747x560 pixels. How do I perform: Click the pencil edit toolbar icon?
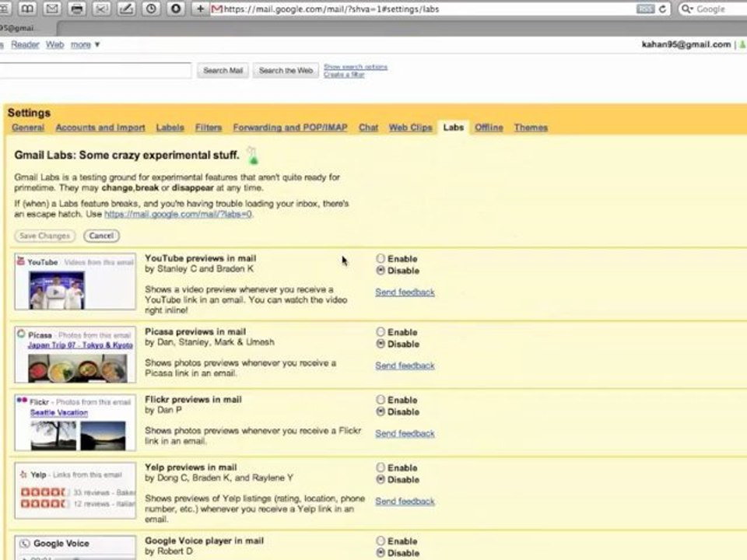[x=126, y=9]
